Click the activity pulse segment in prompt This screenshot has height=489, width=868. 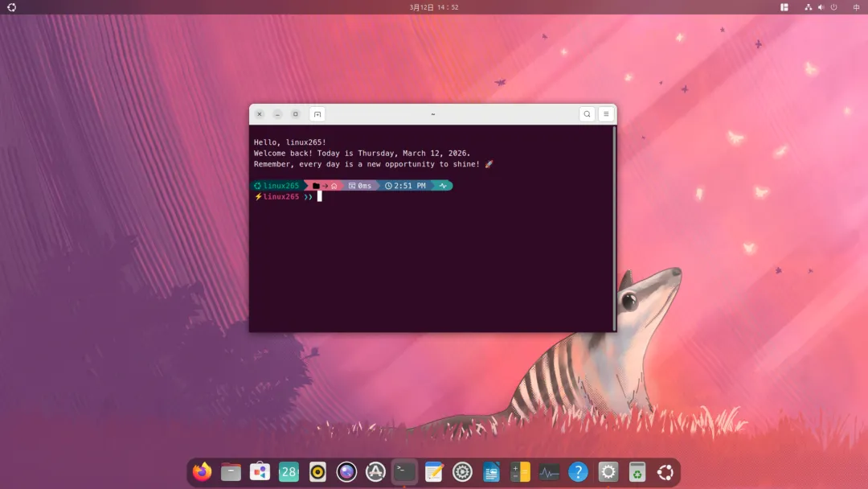pyautogui.click(x=443, y=186)
